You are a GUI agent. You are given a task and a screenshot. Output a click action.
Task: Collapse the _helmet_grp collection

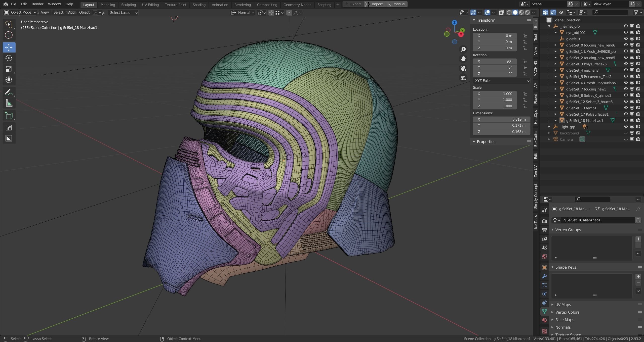549,26
